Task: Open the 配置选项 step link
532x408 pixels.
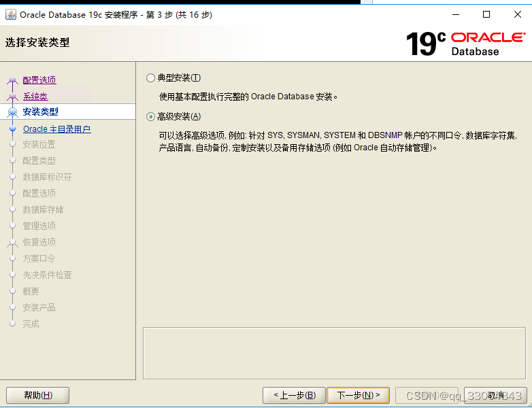Action: 39,80
